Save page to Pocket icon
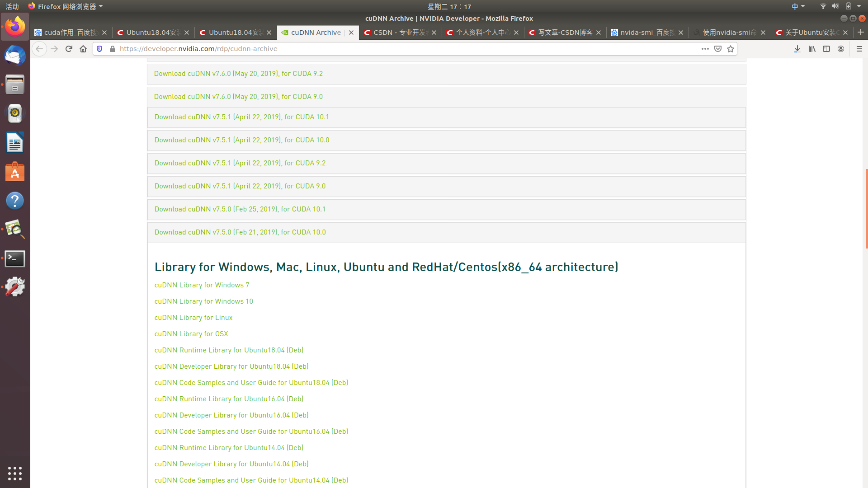The width and height of the screenshot is (868, 488). pyautogui.click(x=718, y=49)
